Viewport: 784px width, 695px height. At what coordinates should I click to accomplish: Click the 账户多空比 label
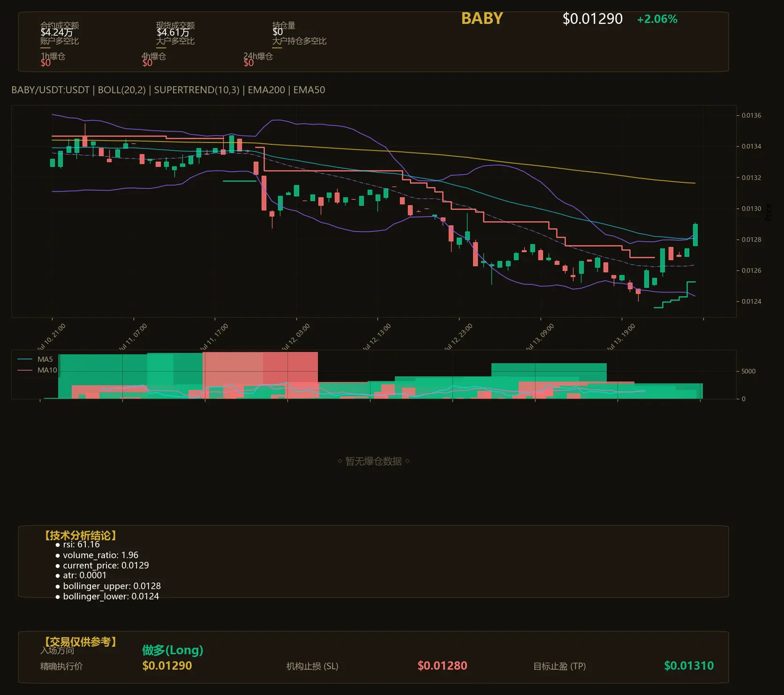tap(60, 41)
